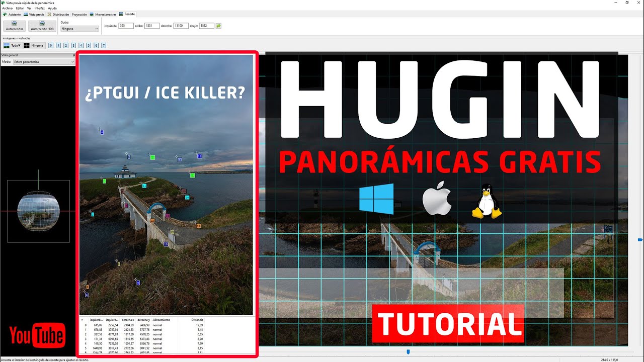Click the Hugin icon in the title bar
The height and width of the screenshot is (362, 644).
[x=3, y=3]
